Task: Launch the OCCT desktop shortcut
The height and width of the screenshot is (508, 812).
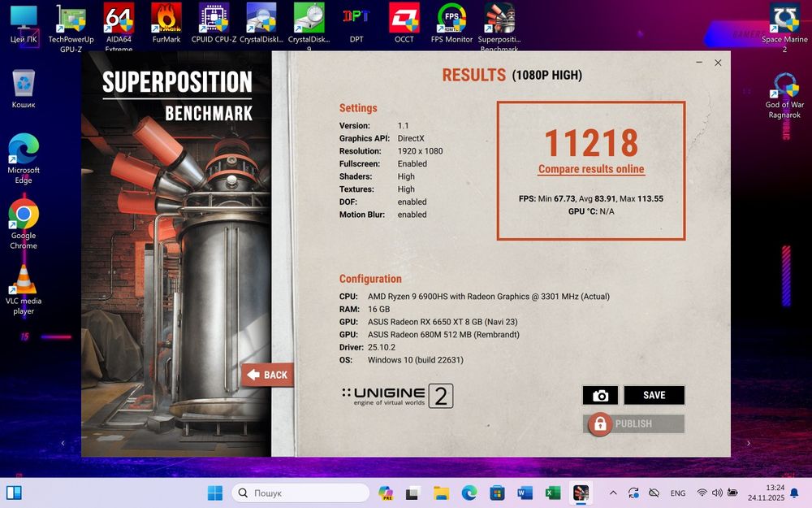Action: pyautogui.click(x=404, y=24)
